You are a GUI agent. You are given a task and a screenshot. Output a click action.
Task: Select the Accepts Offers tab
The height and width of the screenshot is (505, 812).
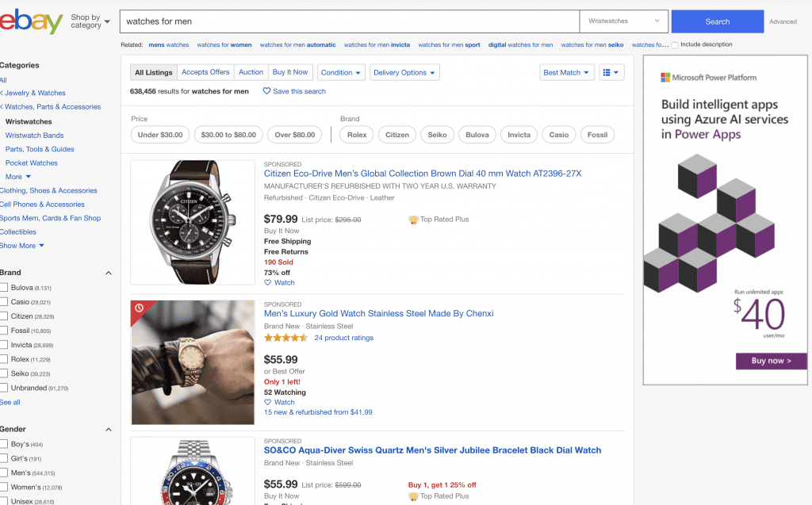click(x=205, y=72)
